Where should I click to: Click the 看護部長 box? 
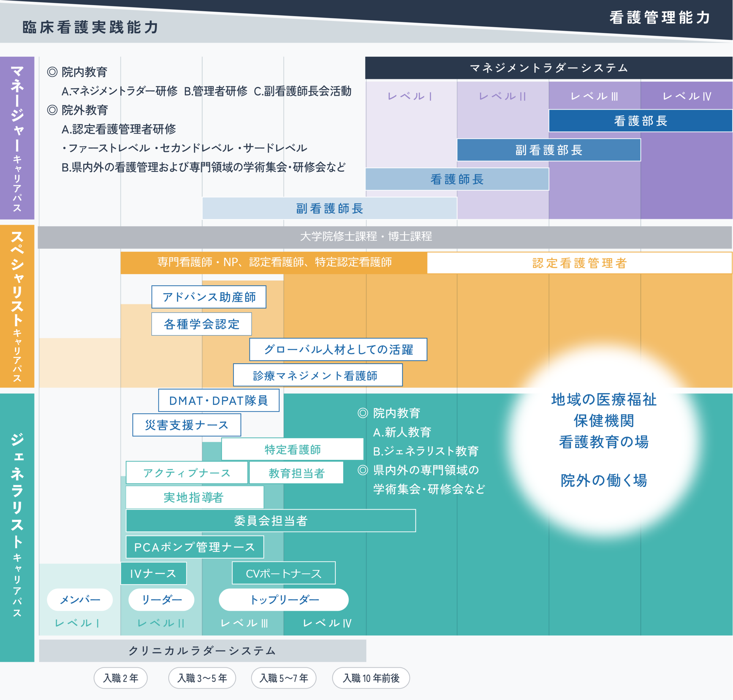640,121
